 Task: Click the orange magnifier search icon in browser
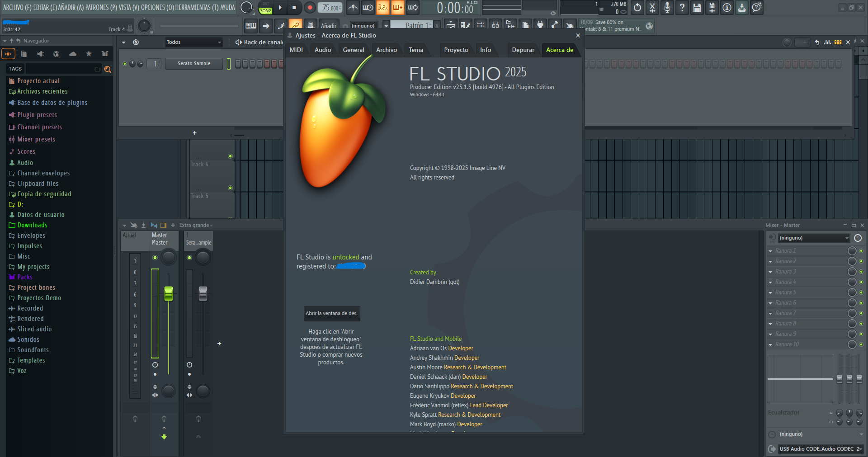108,69
